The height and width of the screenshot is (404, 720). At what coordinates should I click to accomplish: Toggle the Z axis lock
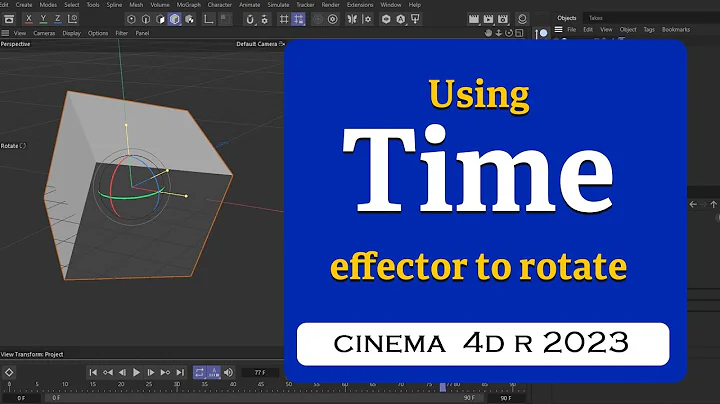(x=58, y=19)
